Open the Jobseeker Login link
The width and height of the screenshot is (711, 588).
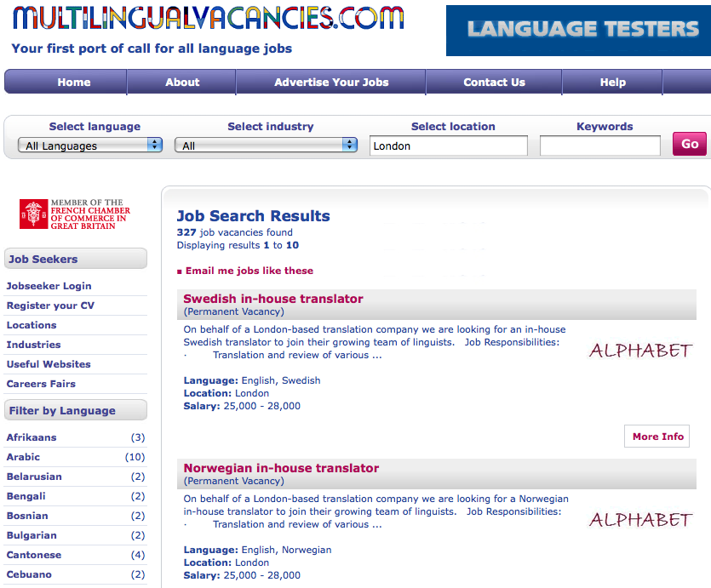pyautogui.click(x=49, y=286)
